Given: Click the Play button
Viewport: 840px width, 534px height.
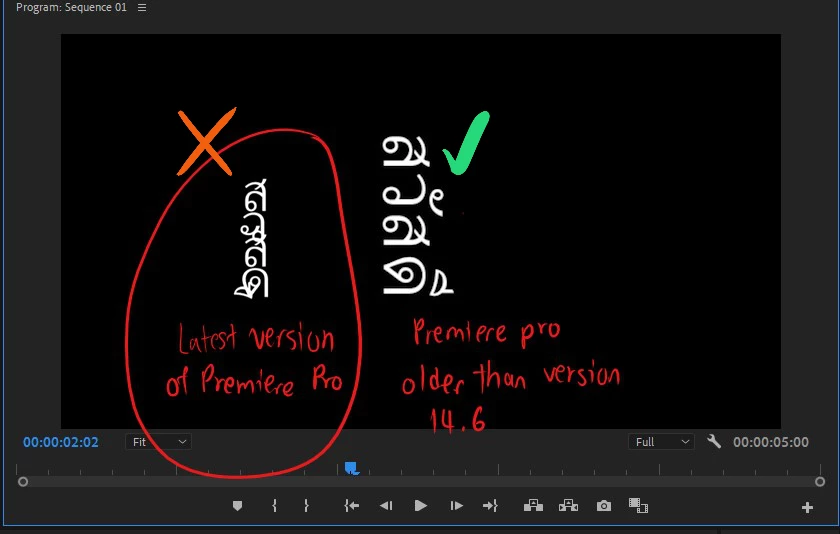Looking at the screenshot, I should click(421, 506).
